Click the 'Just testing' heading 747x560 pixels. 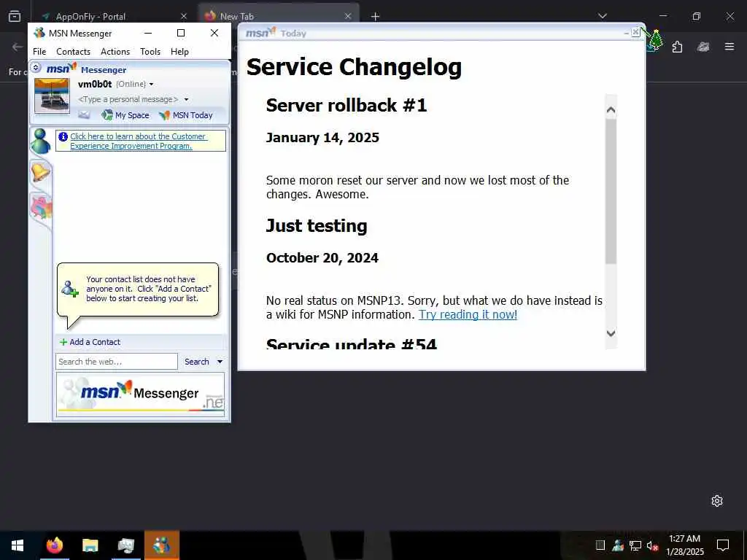click(x=317, y=226)
